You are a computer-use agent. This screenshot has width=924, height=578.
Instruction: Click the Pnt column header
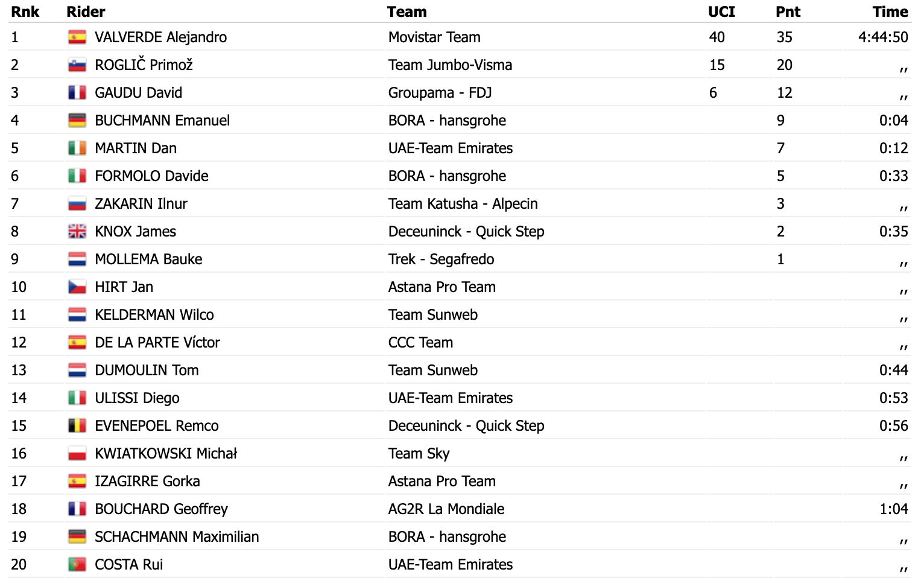click(788, 11)
